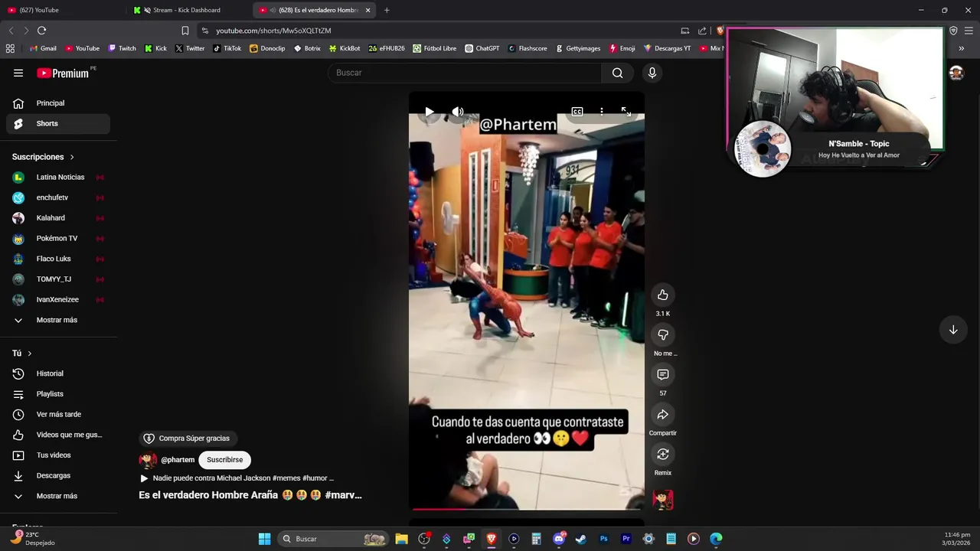Expand the short to fullscreen
The width and height of the screenshot is (980, 551).
(626, 112)
